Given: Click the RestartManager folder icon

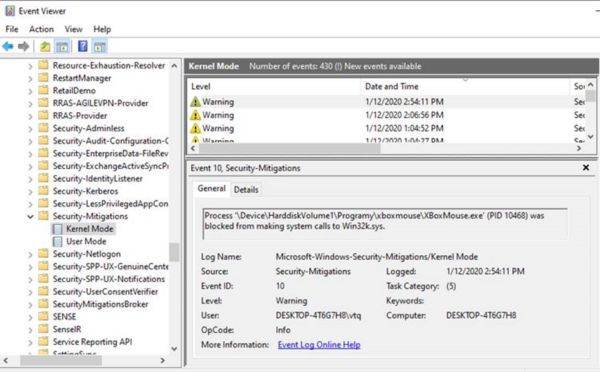Looking at the screenshot, I should point(44,78).
